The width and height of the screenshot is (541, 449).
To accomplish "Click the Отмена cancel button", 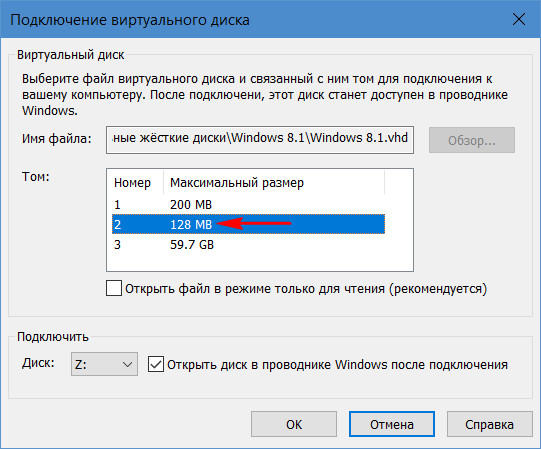I will (392, 424).
